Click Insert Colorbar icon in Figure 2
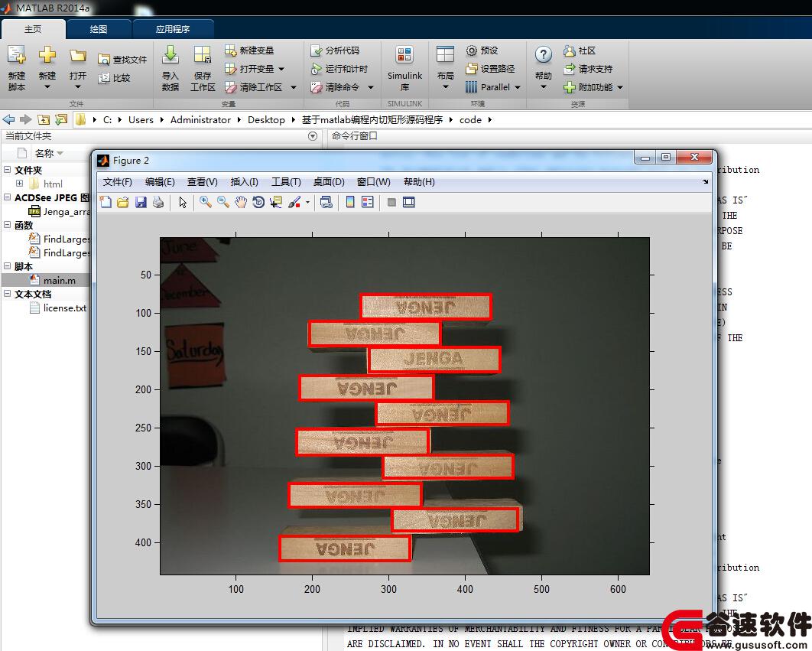The image size is (812, 651). (x=350, y=202)
